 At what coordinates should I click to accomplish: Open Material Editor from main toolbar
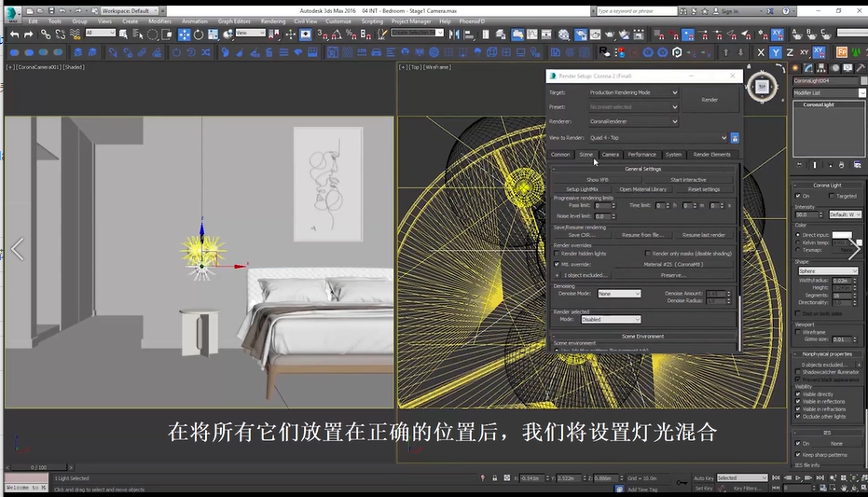[563, 35]
